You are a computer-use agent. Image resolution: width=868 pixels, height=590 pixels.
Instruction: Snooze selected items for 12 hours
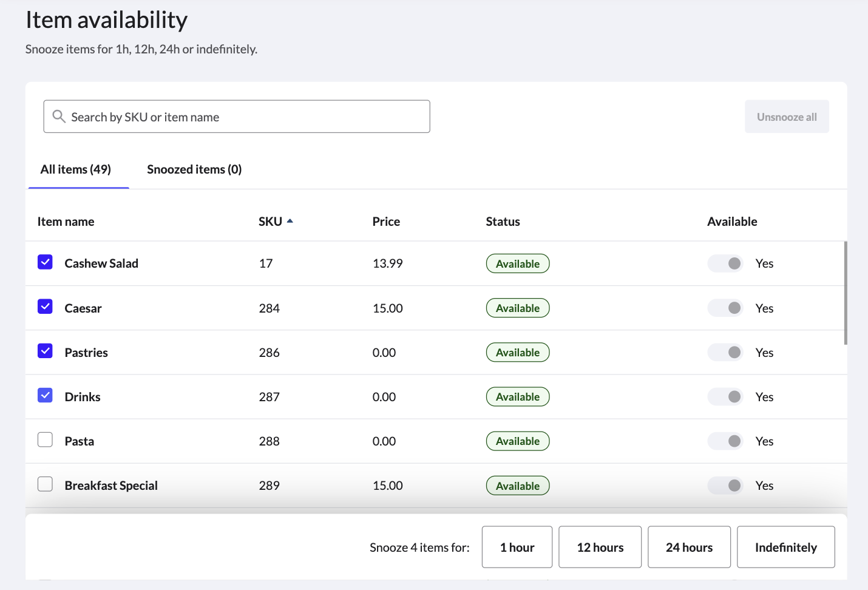(x=600, y=547)
